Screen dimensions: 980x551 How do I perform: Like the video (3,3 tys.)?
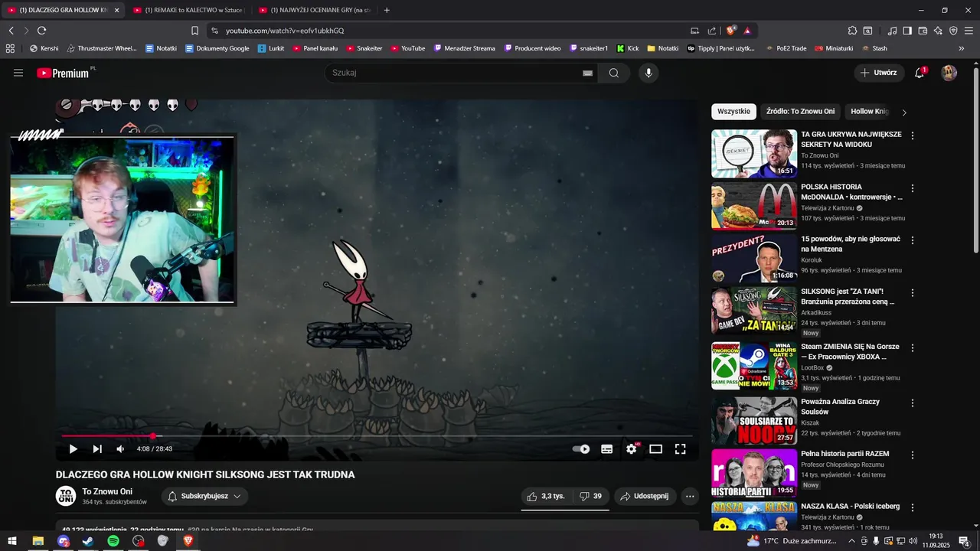[x=547, y=496]
